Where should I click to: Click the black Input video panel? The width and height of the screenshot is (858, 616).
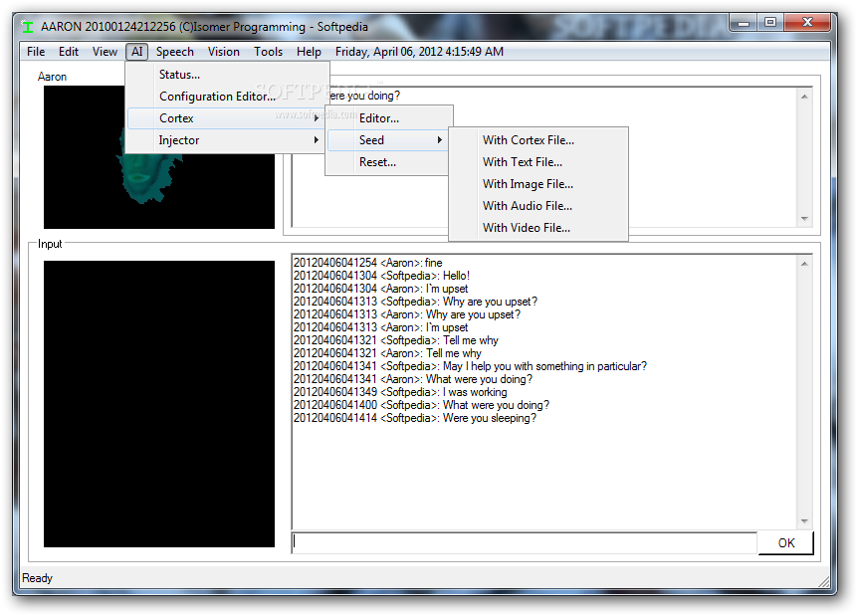pos(159,404)
